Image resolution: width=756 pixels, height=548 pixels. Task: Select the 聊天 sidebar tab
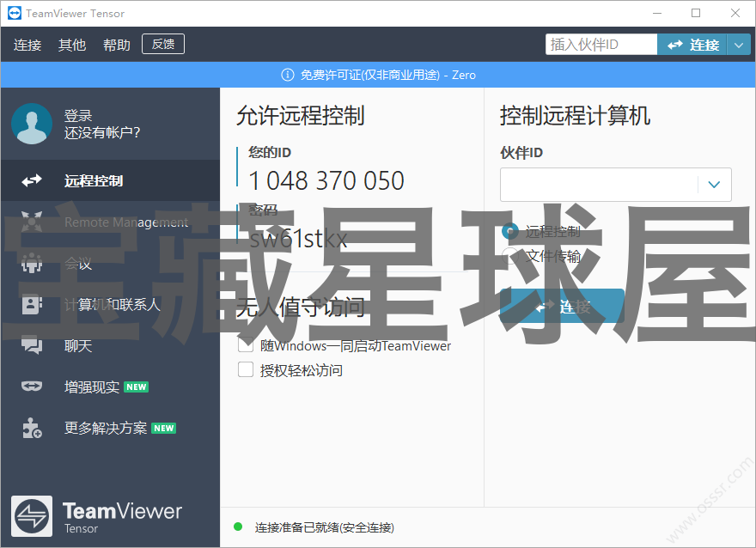tap(111, 345)
